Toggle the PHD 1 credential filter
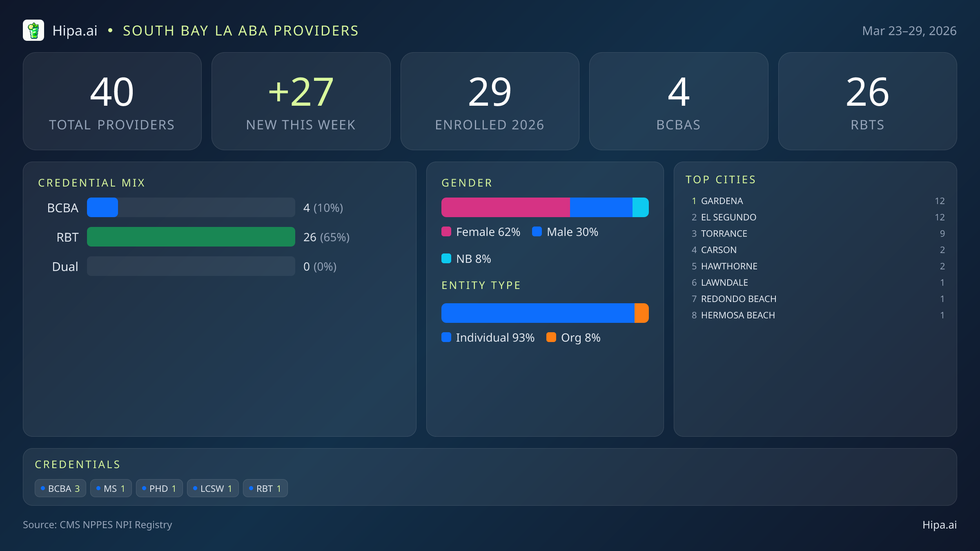Image resolution: width=980 pixels, height=551 pixels. 159,488
